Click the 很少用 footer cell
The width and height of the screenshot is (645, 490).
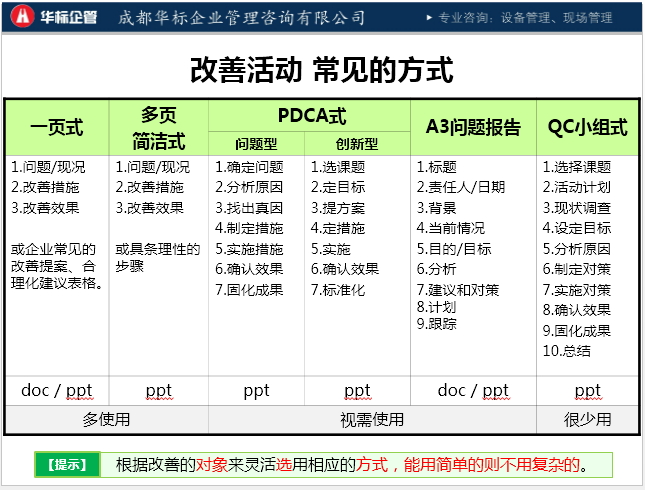click(587, 419)
